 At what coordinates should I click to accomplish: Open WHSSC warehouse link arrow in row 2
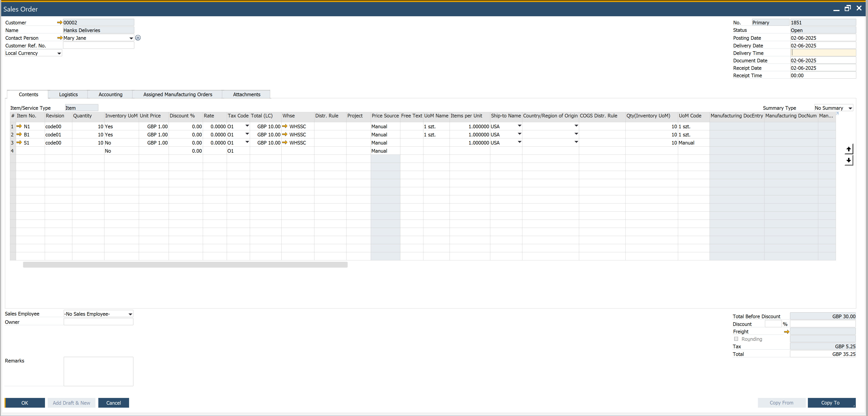click(285, 134)
